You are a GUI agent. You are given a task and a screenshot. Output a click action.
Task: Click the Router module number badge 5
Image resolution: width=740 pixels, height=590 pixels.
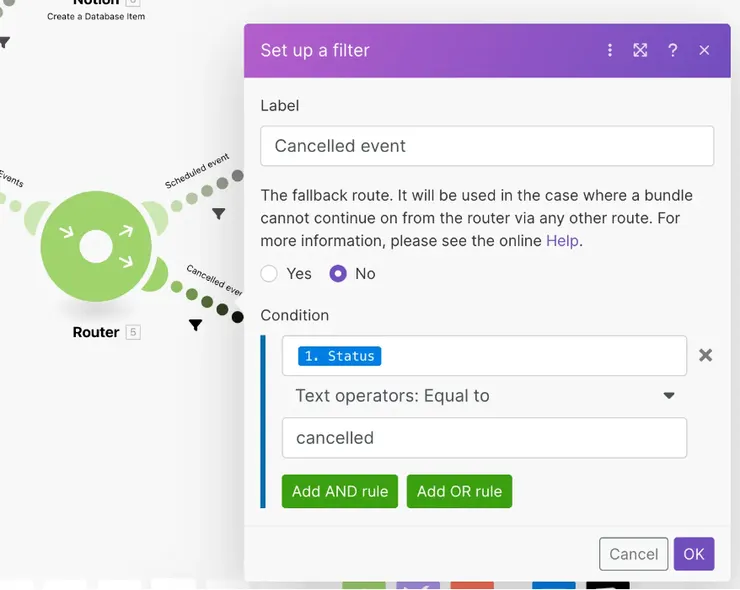[x=133, y=332]
